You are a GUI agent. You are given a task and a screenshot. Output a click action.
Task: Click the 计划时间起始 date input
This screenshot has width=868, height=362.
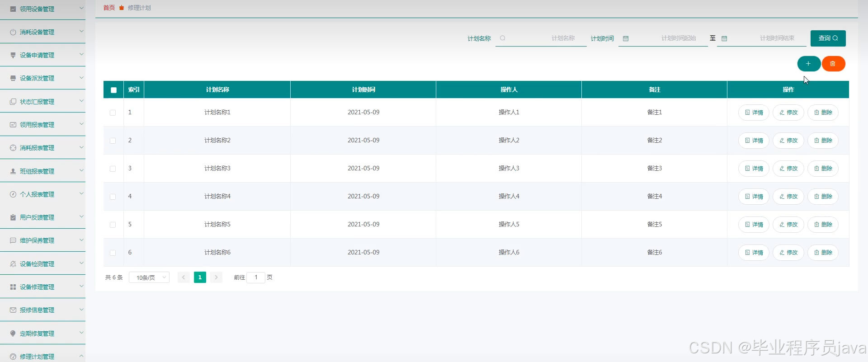tap(663, 38)
